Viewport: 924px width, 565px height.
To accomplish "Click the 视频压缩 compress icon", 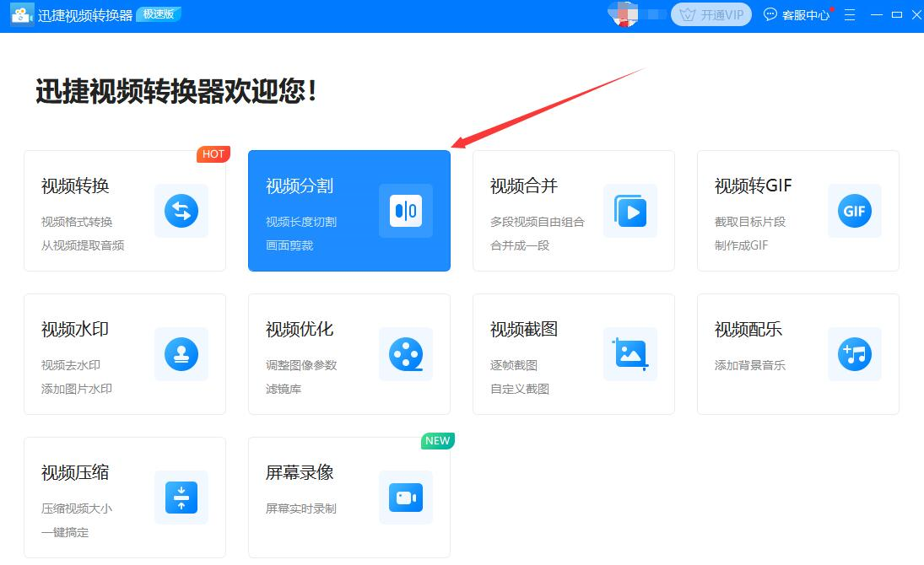I will coord(181,498).
